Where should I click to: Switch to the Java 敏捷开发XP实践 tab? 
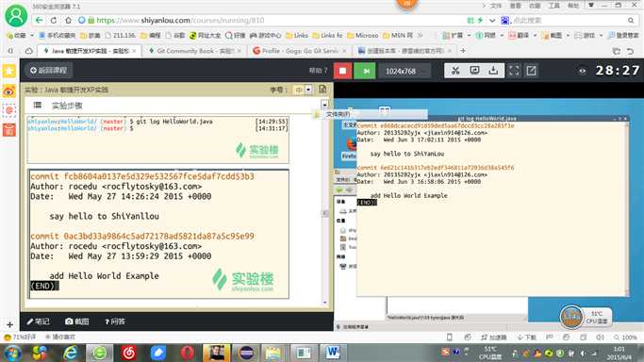[x=91, y=51]
